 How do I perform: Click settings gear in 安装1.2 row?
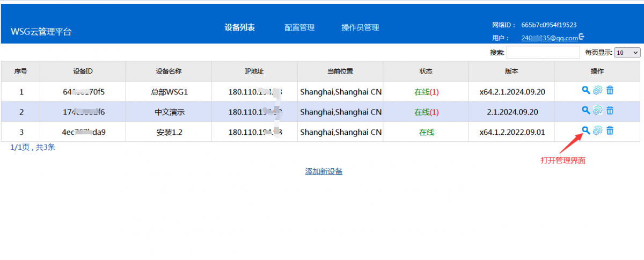tap(598, 130)
